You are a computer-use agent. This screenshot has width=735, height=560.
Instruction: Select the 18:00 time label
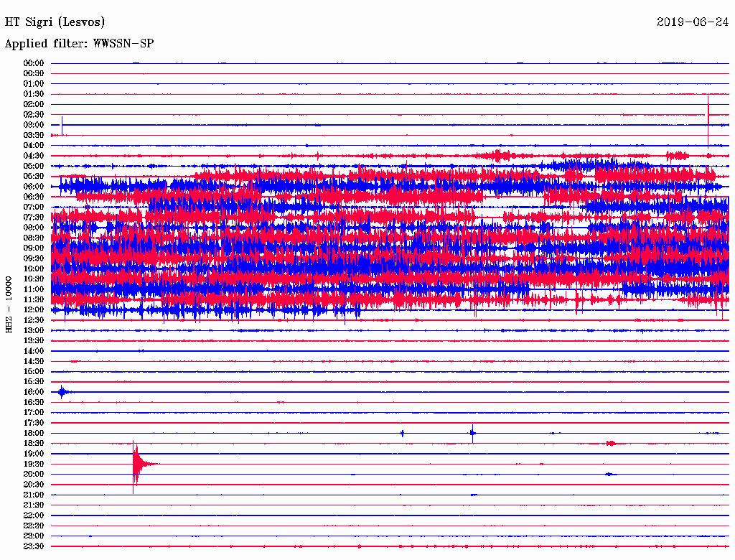pyautogui.click(x=34, y=434)
